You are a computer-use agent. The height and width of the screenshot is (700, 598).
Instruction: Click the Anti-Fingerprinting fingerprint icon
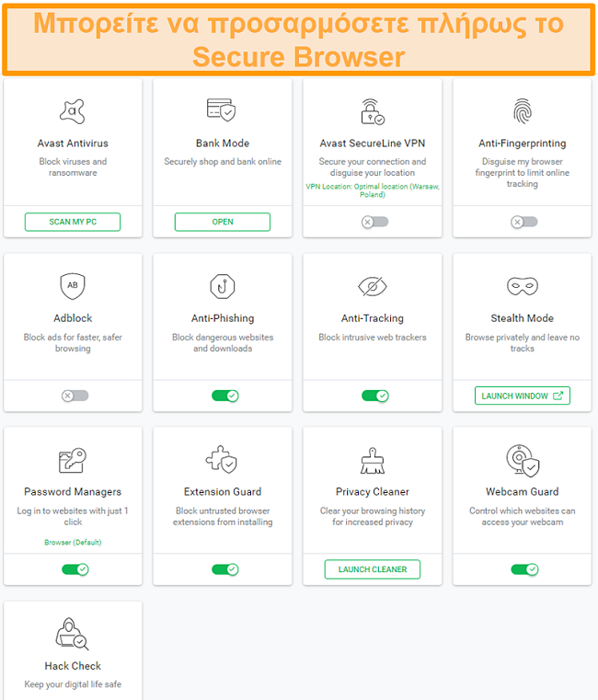click(522, 111)
